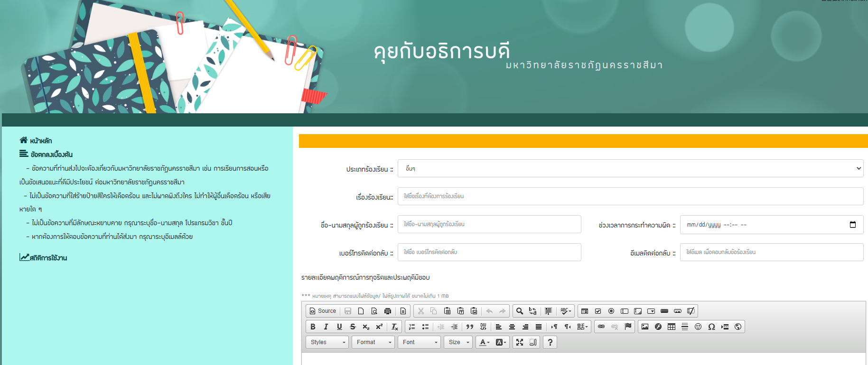Maximize the editor with the expand icon
Viewport: 868px width, 365px height.
[x=520, y=342]
